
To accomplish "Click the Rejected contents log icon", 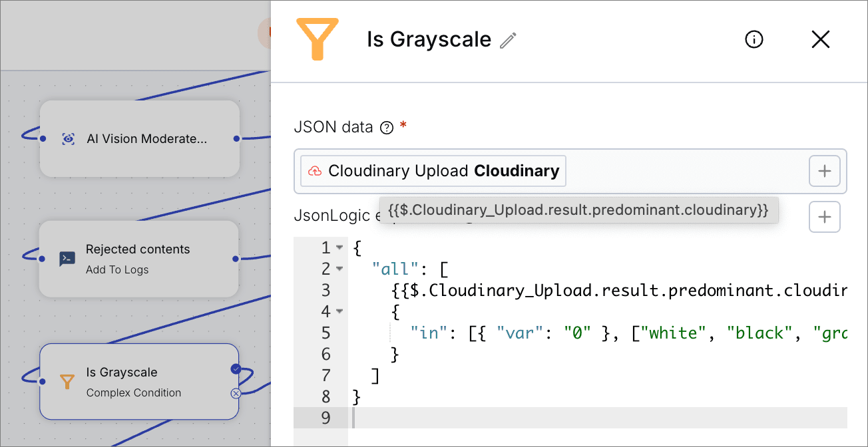I will point(67,259).
